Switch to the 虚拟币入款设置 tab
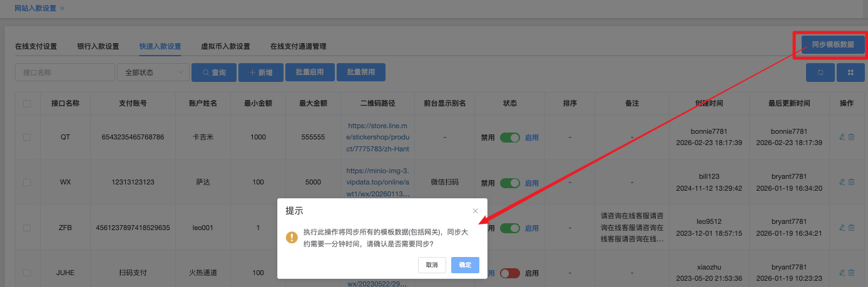 [x=225, y=46]
